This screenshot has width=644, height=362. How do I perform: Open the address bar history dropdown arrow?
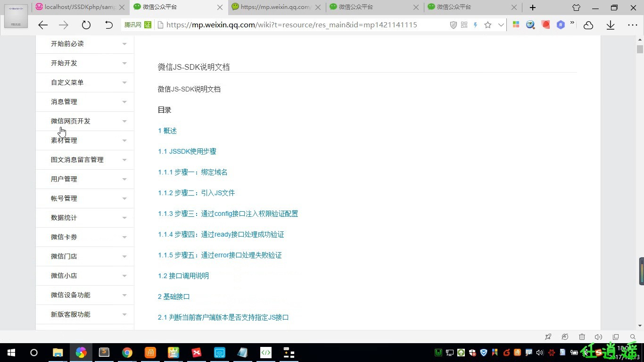tap(501, 25)
